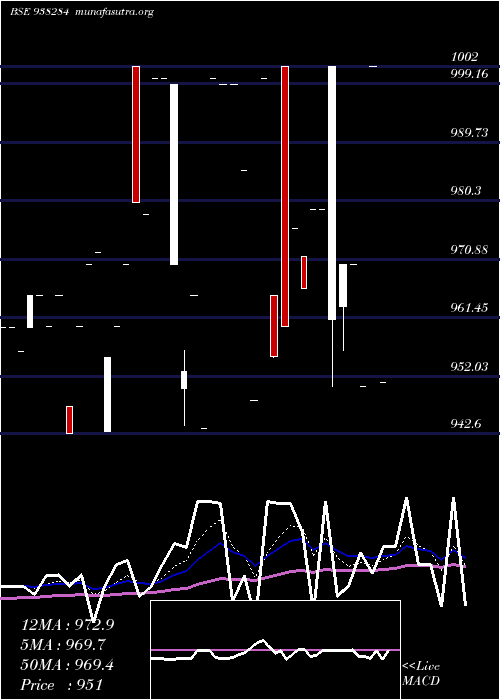Select the 980.3 price level label

point(466,191)
